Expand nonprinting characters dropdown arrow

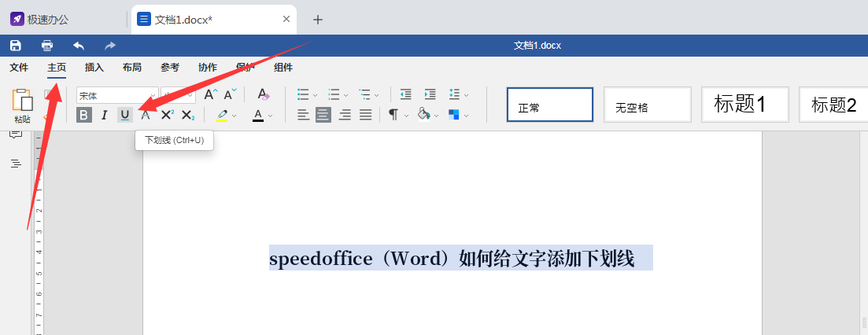406,116
